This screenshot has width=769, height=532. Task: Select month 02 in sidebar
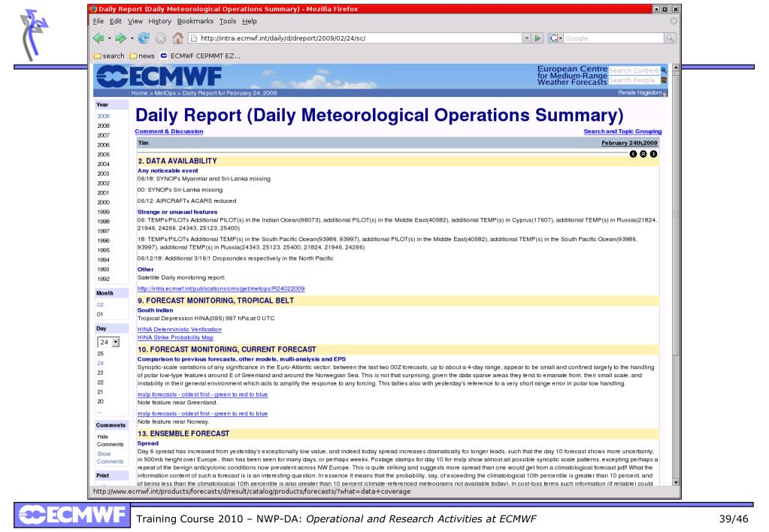pyautogui.click(x=100, y=304)
